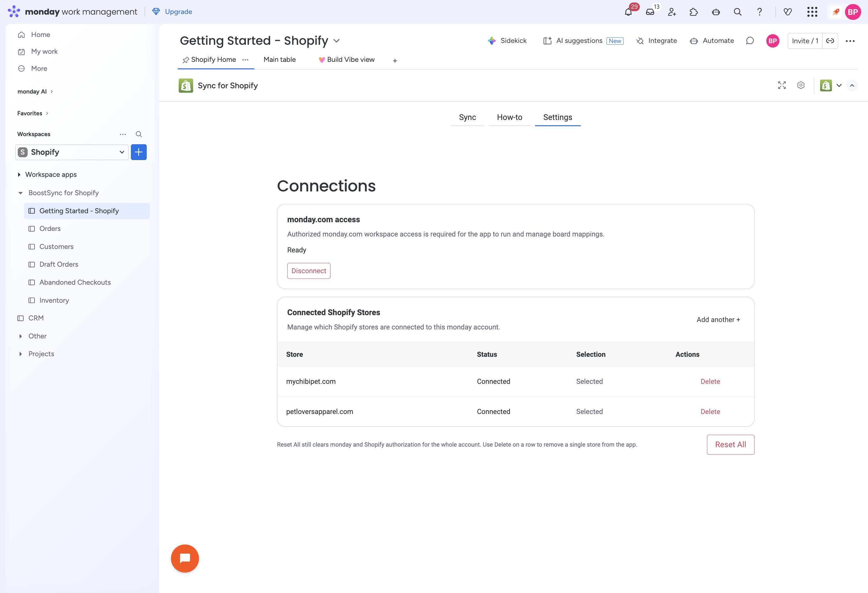The height and width of the screenshot is (593, 868).
Task: Switch to the Sync tab
Action: (467, 117)
